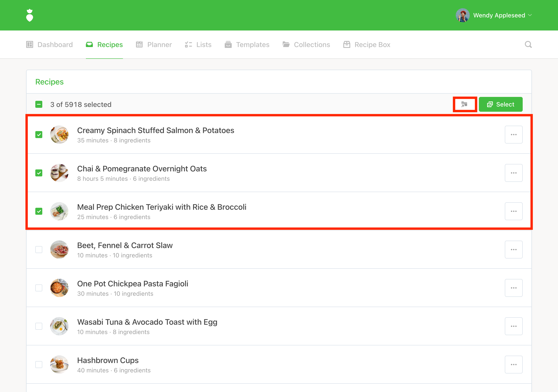This screenshot has width=558, height=392.
Task: Click the Planner calendar icon
Action: tap(139, 45)
